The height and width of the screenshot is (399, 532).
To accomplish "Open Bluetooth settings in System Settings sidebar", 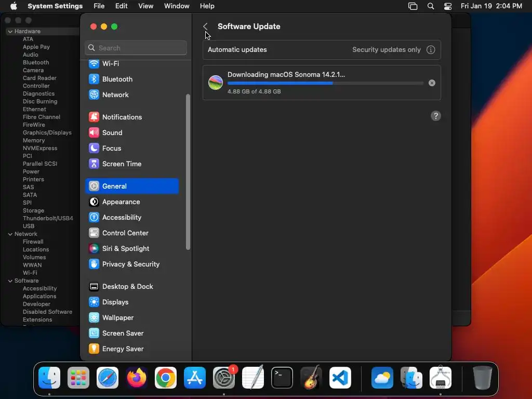I will [131, 79].
